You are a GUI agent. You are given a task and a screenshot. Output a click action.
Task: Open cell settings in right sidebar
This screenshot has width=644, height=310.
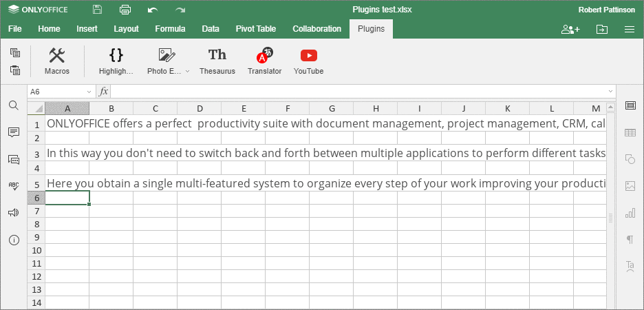pyautogui.click(x=630, y=105)
